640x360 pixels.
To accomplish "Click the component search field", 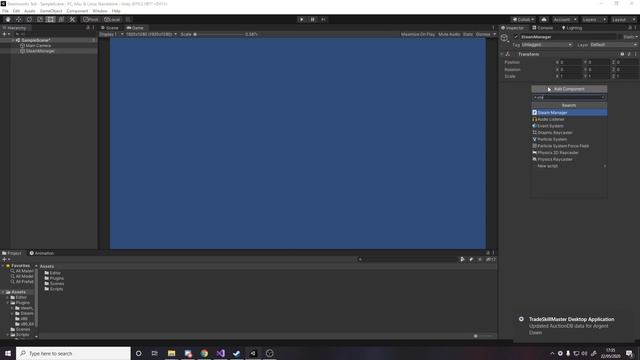I will point(569,97).
